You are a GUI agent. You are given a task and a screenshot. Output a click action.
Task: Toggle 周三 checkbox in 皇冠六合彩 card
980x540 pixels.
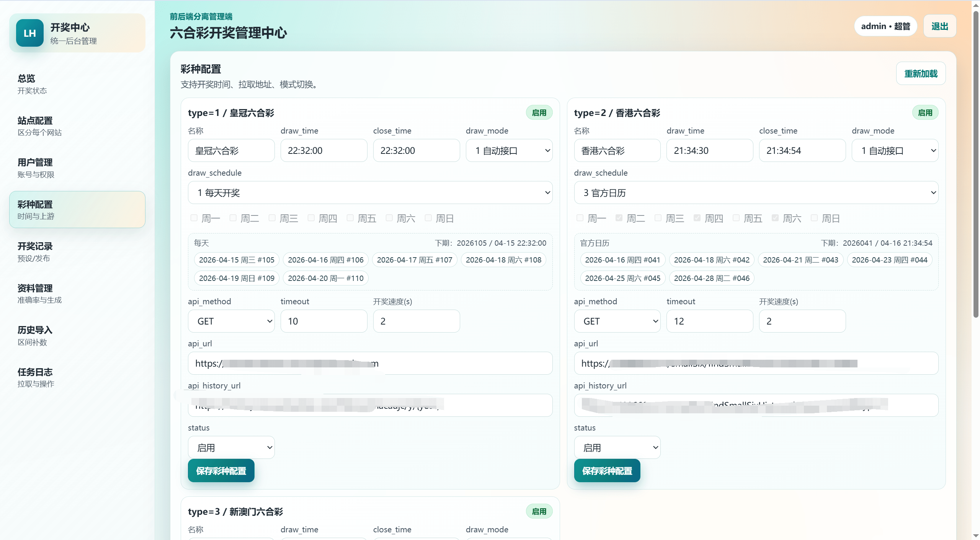point(272,218)
